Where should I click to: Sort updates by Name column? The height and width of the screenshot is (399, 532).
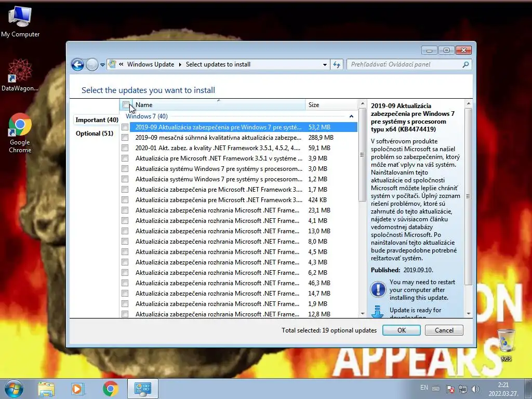click(219, 105)
